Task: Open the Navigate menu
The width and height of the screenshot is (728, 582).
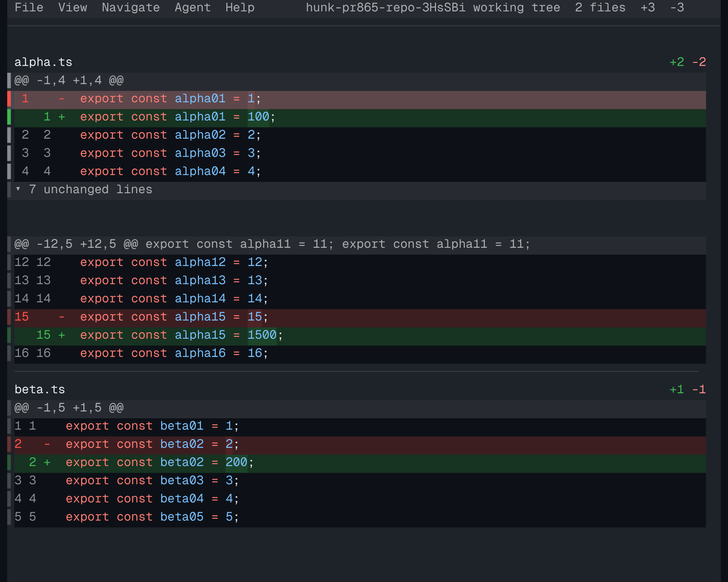Action: 131,8
